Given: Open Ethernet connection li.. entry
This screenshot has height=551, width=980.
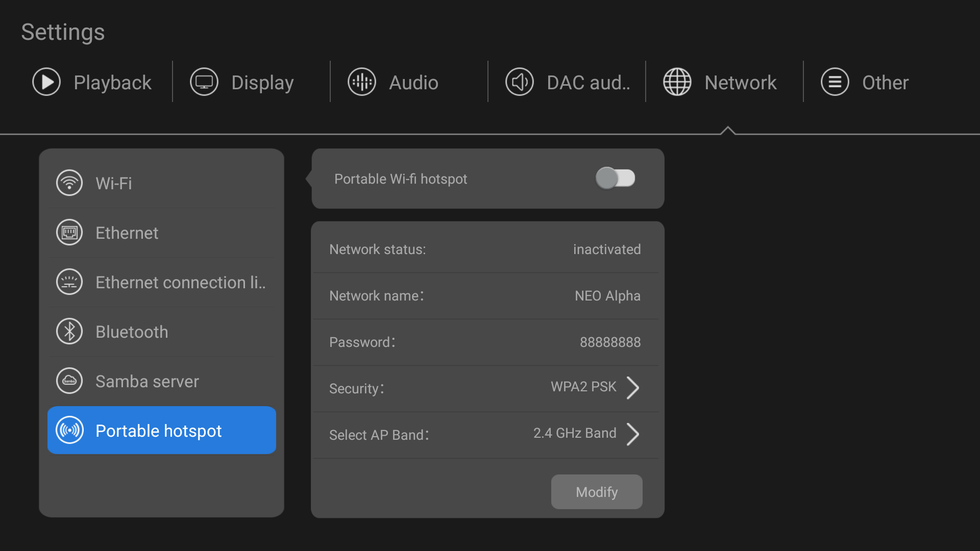Looking at the screenshot, I should point(162,282).
